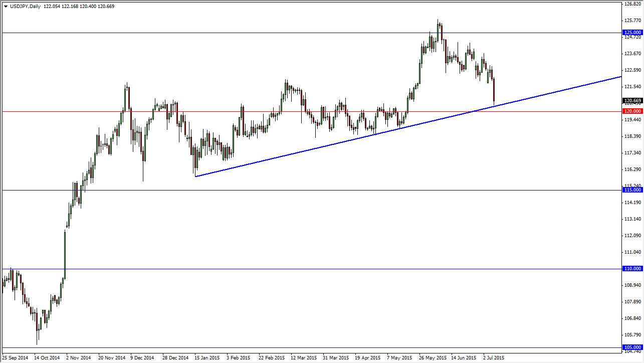
Task: Click the blue 115.000 price level tag
Action: (632, 190)
